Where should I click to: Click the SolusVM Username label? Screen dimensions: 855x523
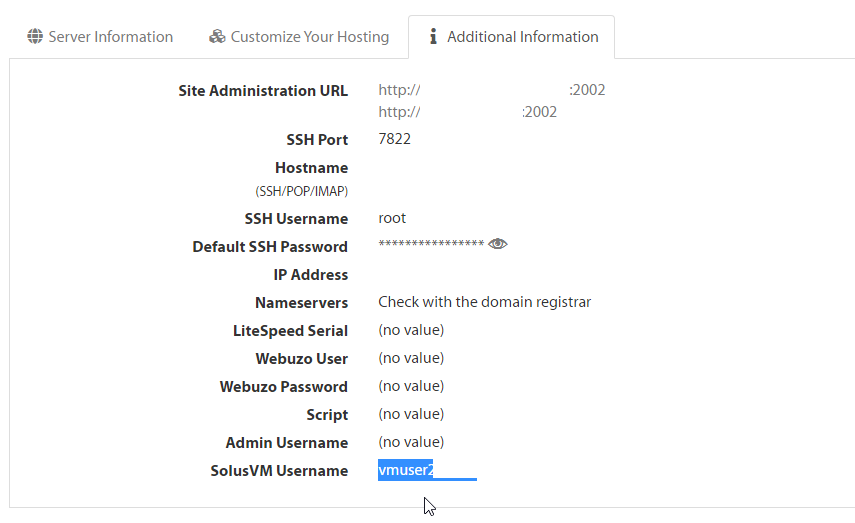tap(279, 471)
